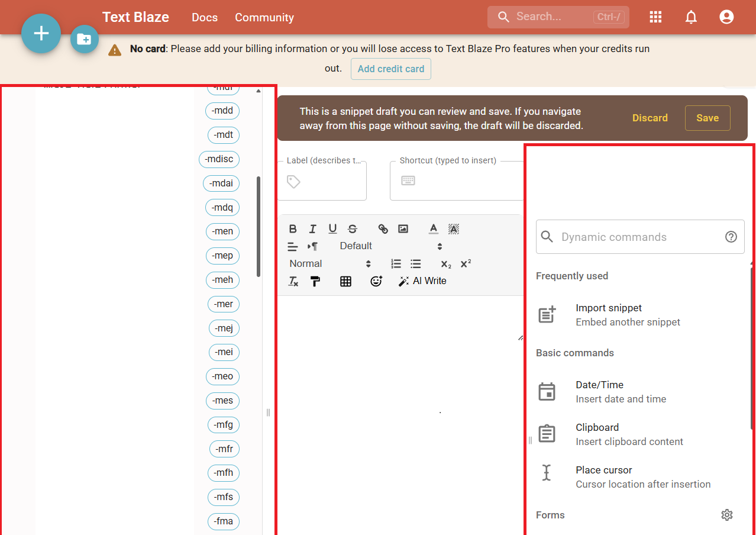
Task: Open the Forms settings gear
Action: tap(727, 515)
